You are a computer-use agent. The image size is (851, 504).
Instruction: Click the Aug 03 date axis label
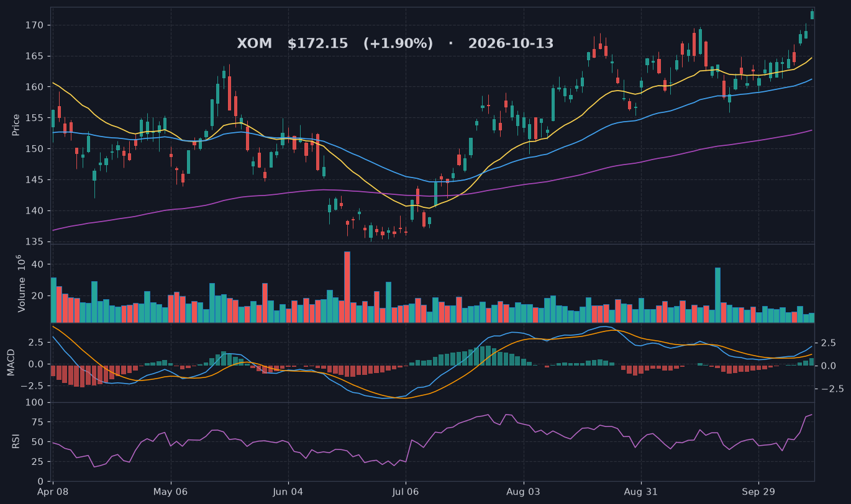pos(523,492)
